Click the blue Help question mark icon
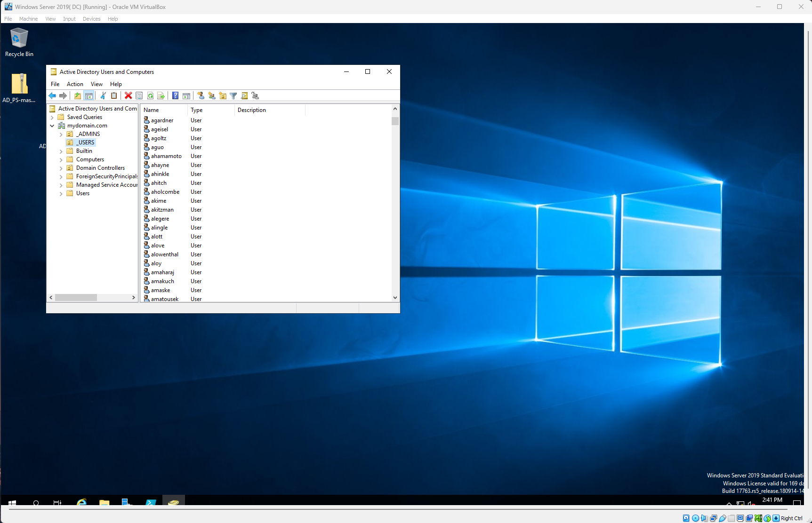 [176, 96]
